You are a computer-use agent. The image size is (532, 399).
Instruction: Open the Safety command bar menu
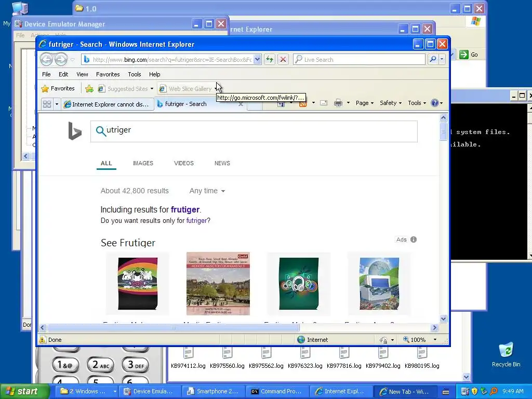coord(391,103)
